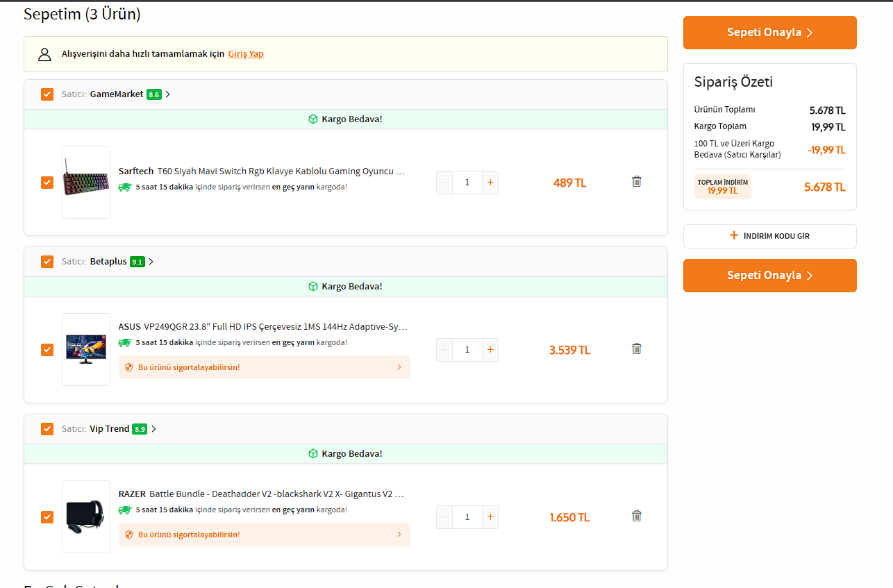Expand the ASUS insurance option chevron

coord(399,367)
